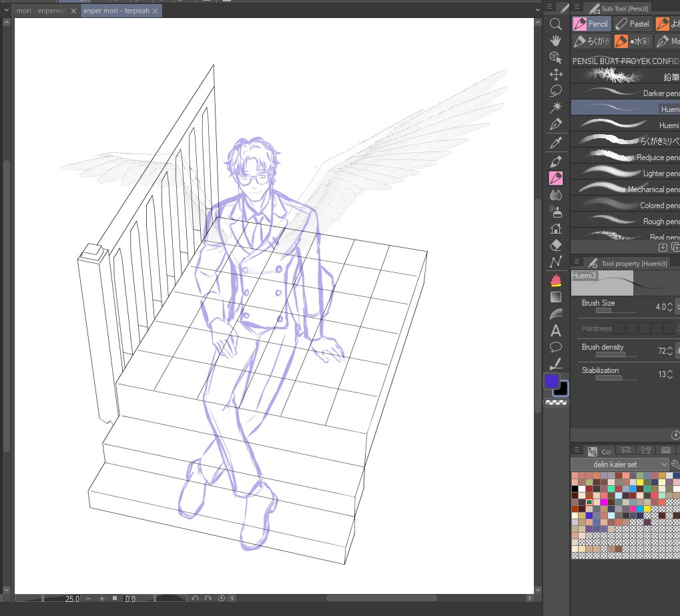Select the Airbrush spray tool
680x616 pixels.
pyautogui.click(x=555, y=212)
